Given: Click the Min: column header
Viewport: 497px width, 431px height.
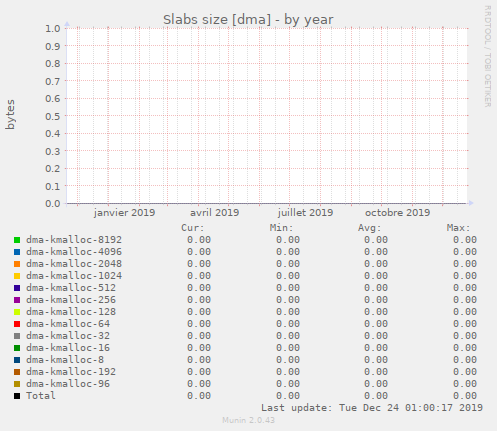Looking at the screenshot, I should click(x=281, y=228).
